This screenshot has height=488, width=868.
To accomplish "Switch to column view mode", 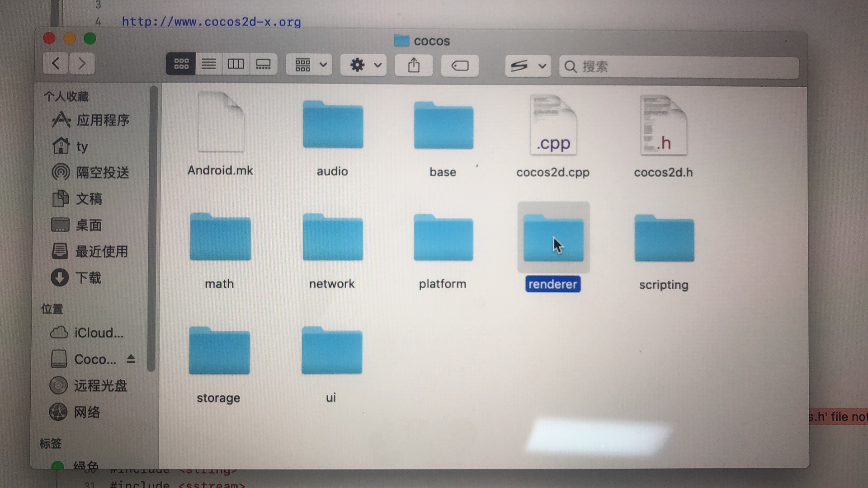I will pyautogui.click(x=236, y=64).
